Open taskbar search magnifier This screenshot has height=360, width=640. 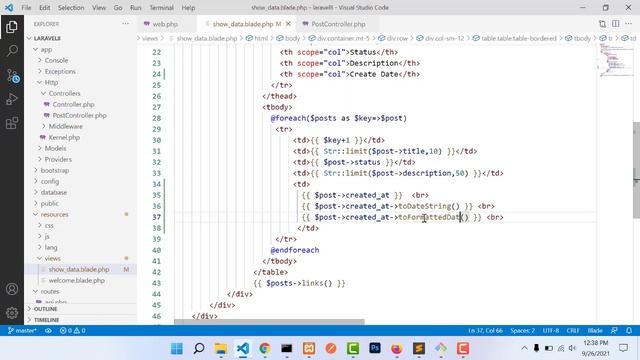pos(199,349)
